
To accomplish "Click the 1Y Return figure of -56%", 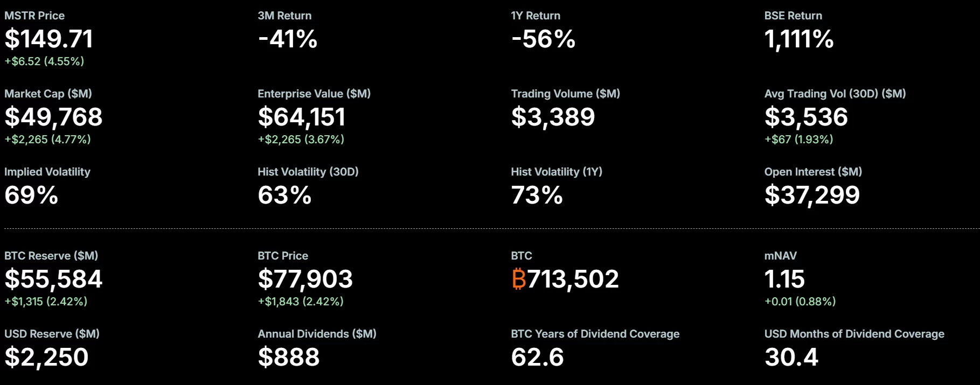I will tap(543, 39).
